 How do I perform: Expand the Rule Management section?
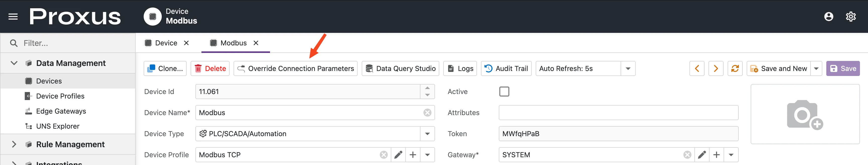pos(14,144)
